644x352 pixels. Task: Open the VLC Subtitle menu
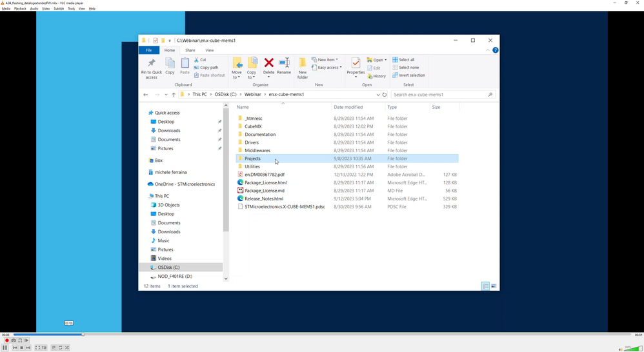(x=59, y=8)
